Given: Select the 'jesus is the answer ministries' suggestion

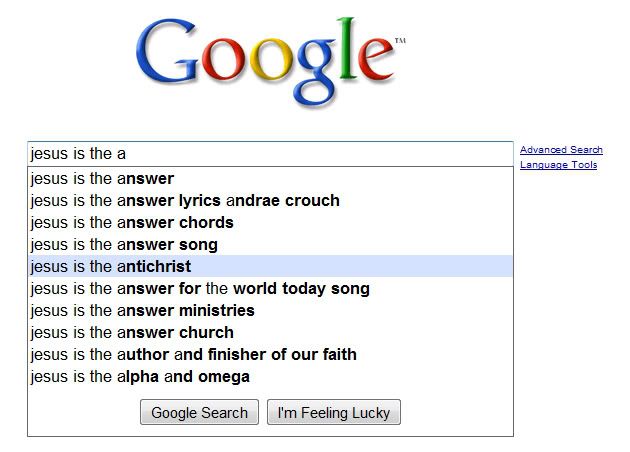Looking at the screenshot, I should (x=142, y=311).
